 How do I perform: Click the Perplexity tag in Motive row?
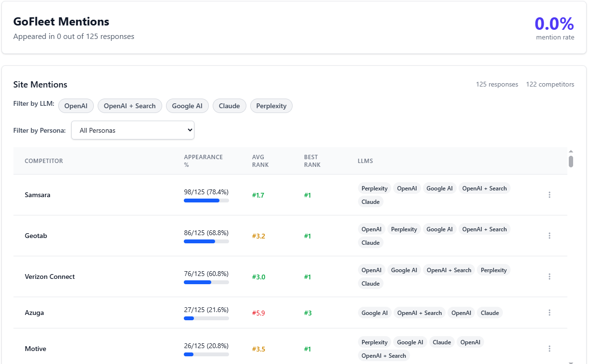pos(374,342)
